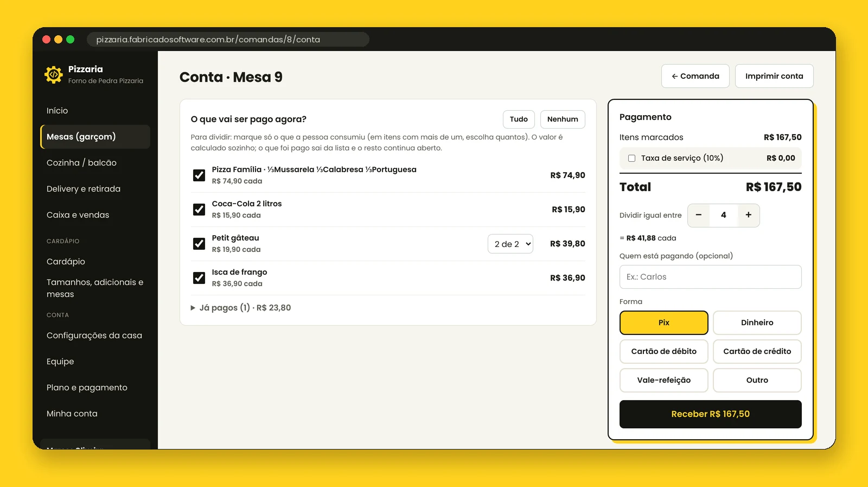This screenshot has height=487, width=868.
Task: Go to Minha conta
Action: point(95,414)
